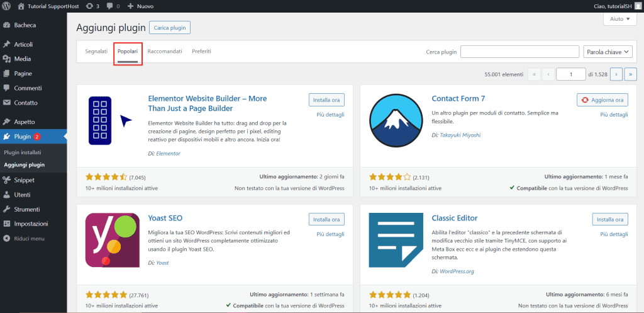Update Contact Form 7 with Aggiorna ora
644x313 pixels.
coord(602,100)
